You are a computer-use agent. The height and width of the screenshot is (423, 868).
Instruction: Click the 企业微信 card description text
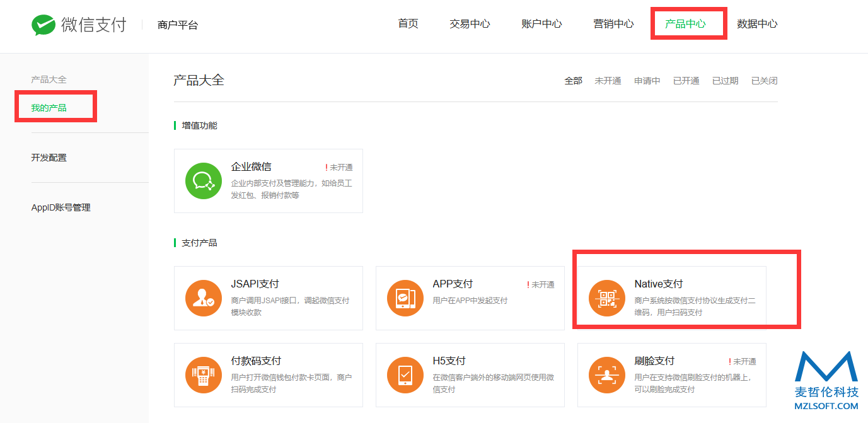pyautogui.click(x=292, y=189)
